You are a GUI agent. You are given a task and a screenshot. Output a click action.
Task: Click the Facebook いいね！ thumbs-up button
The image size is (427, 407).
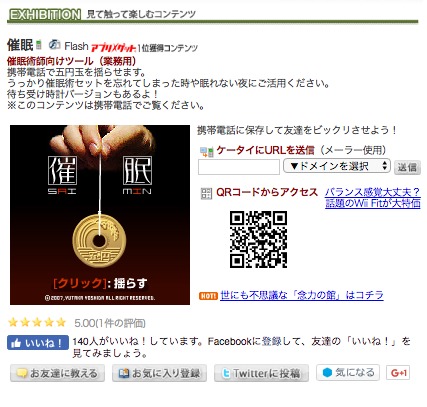pyautogui.click(x=38, y=343)
